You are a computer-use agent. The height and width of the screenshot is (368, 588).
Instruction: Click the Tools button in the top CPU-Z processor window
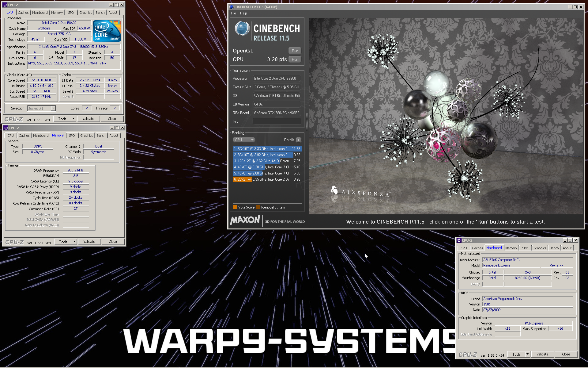62,119
